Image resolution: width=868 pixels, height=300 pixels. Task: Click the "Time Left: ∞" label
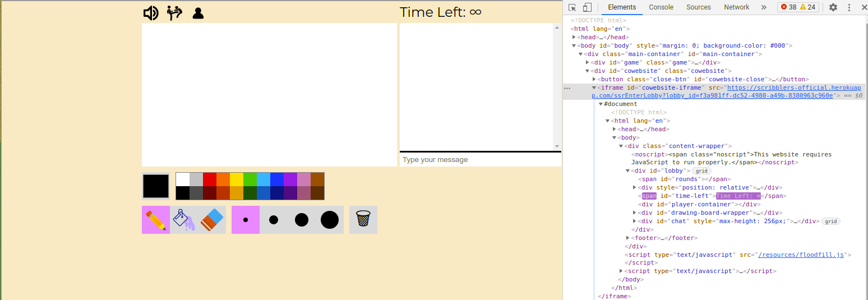tap(440, 12)
